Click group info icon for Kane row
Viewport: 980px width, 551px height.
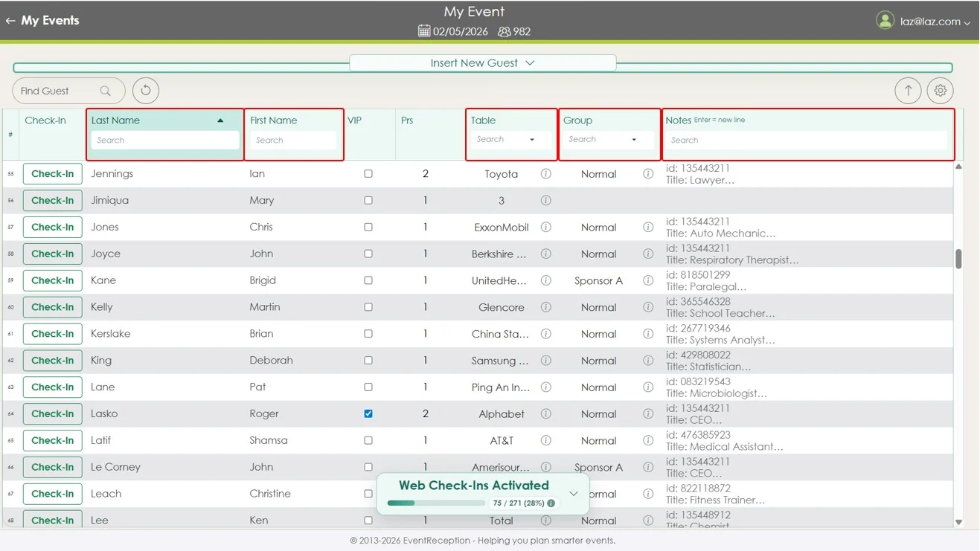[648, 280]
